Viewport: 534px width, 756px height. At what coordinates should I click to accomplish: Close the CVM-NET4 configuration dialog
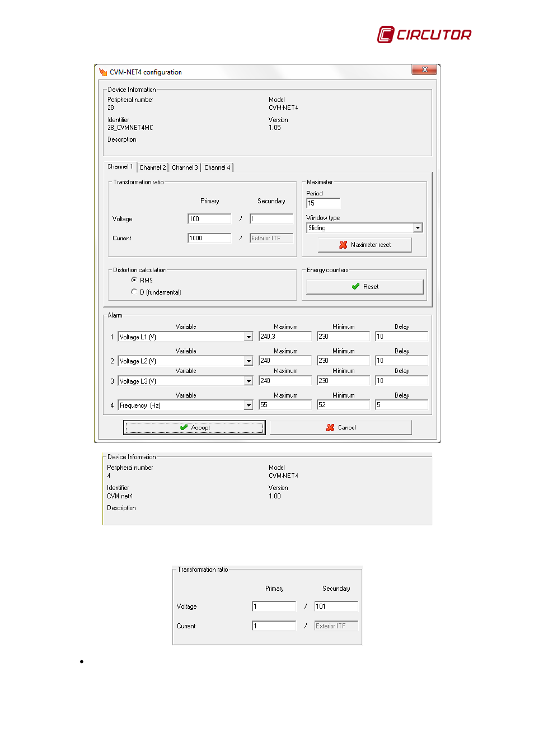(424, 69)
